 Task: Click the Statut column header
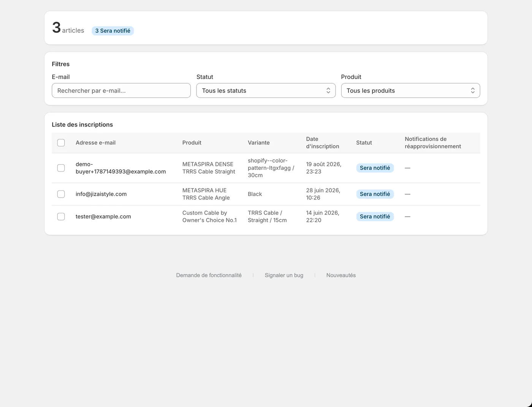click(364, 143)
